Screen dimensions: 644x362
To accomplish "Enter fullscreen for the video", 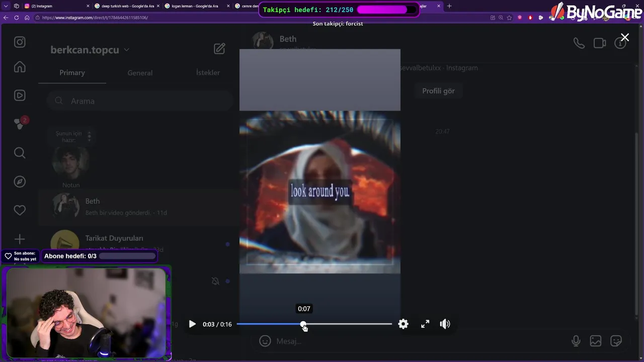I will tap(425, 324).
